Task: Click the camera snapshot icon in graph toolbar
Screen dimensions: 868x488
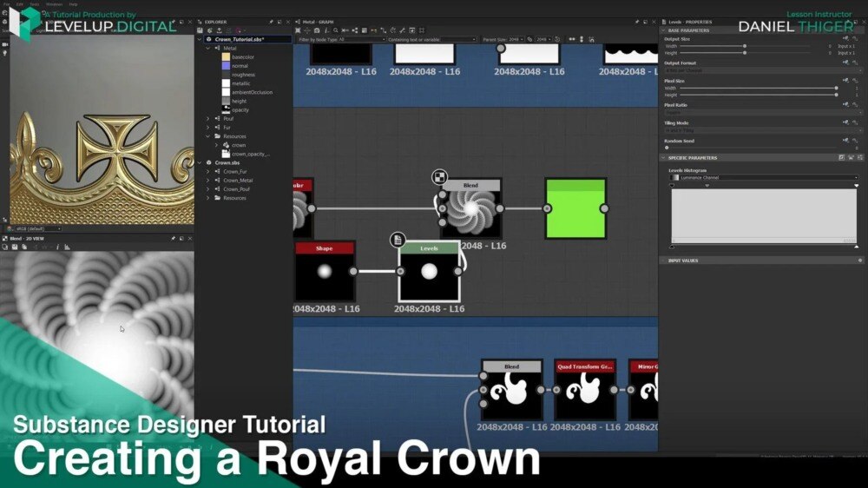Action: [x=317, y=30]
